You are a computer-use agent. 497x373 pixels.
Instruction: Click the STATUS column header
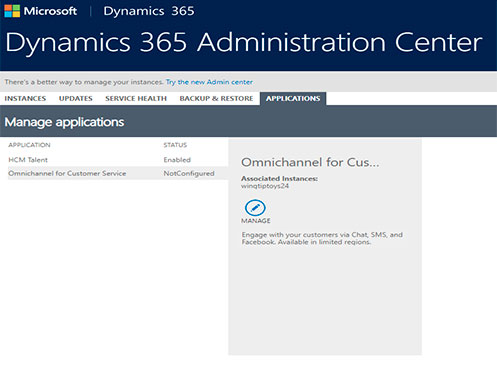(175, 145)
